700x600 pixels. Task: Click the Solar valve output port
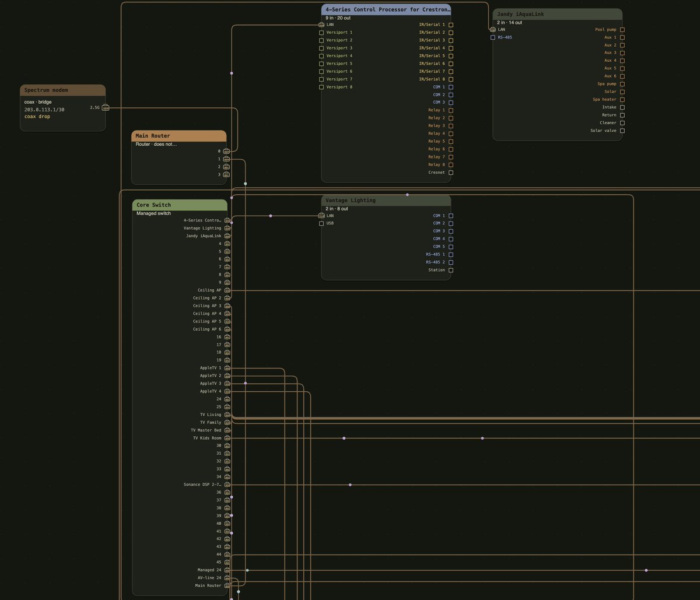pos(622,131)
